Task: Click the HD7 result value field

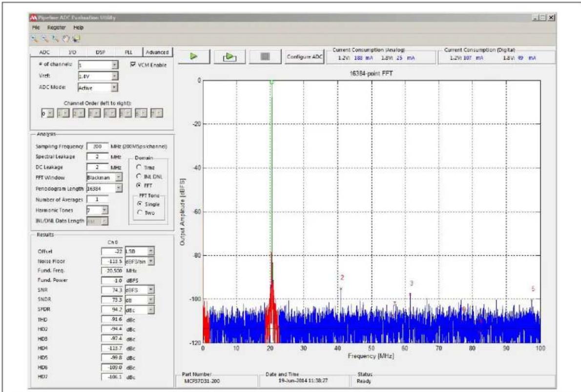Action: tap(112, 377)
